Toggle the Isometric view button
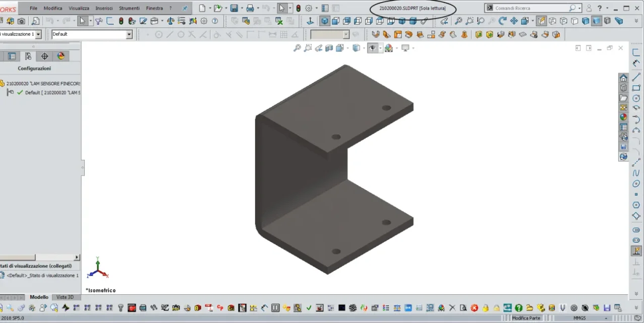 (x=325, y=21)
